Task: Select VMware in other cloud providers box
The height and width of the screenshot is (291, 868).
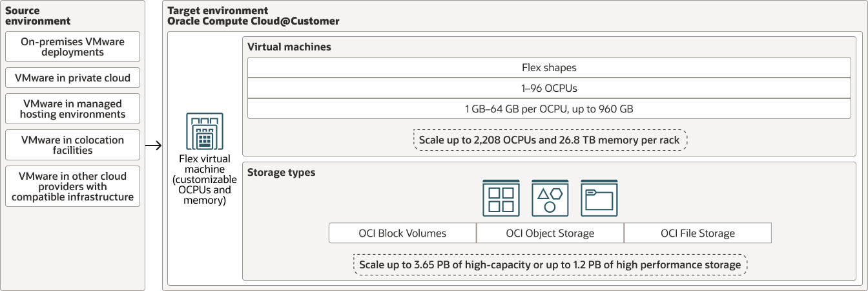Action: click(x=72, y=186)
